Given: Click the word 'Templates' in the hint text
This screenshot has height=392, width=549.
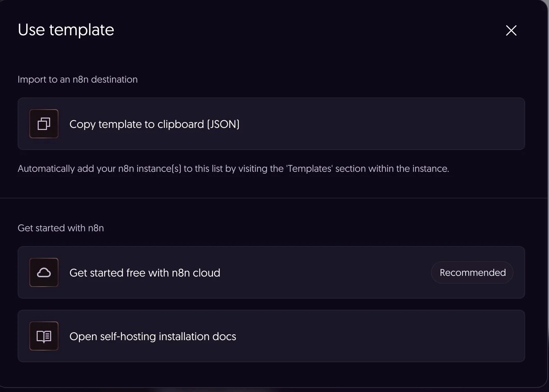Looking at the screenshot, I should [309, 169].
